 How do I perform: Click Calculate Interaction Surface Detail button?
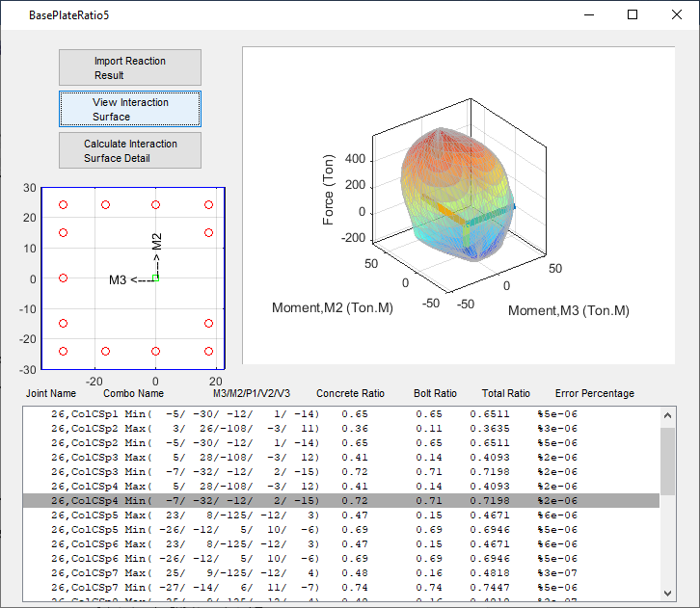[130, 150]
